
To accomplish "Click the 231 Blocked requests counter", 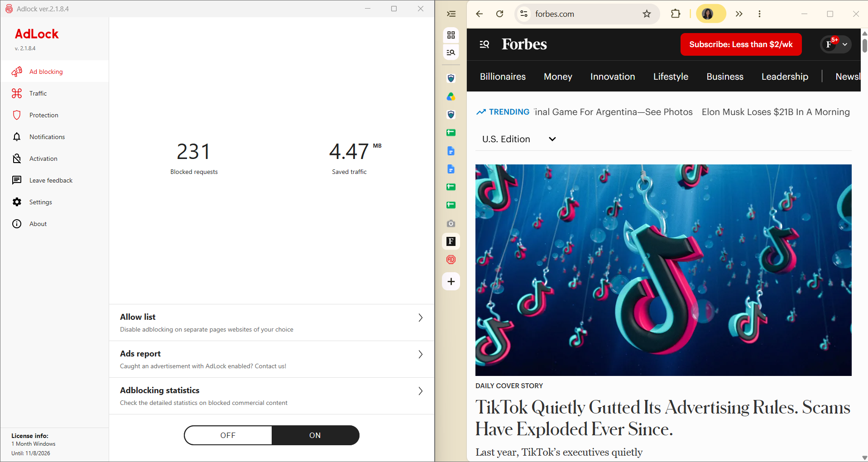I will coord(194,158).
